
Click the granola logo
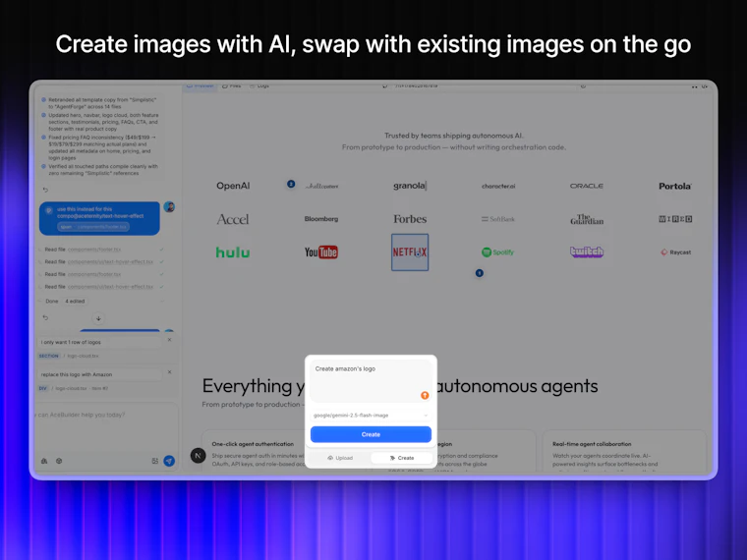[x=410, y=186]
